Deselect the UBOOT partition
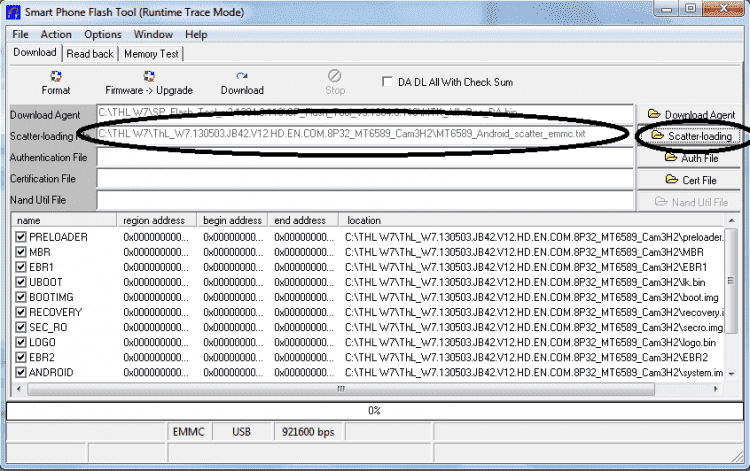750x471 pixels. (21, 282)
